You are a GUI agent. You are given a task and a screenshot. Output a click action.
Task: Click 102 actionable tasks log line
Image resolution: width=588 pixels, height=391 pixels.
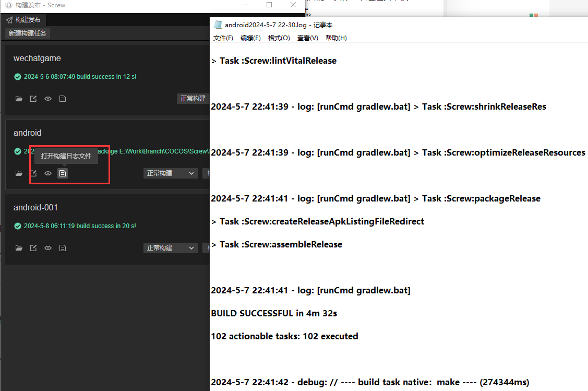(285, 336)
